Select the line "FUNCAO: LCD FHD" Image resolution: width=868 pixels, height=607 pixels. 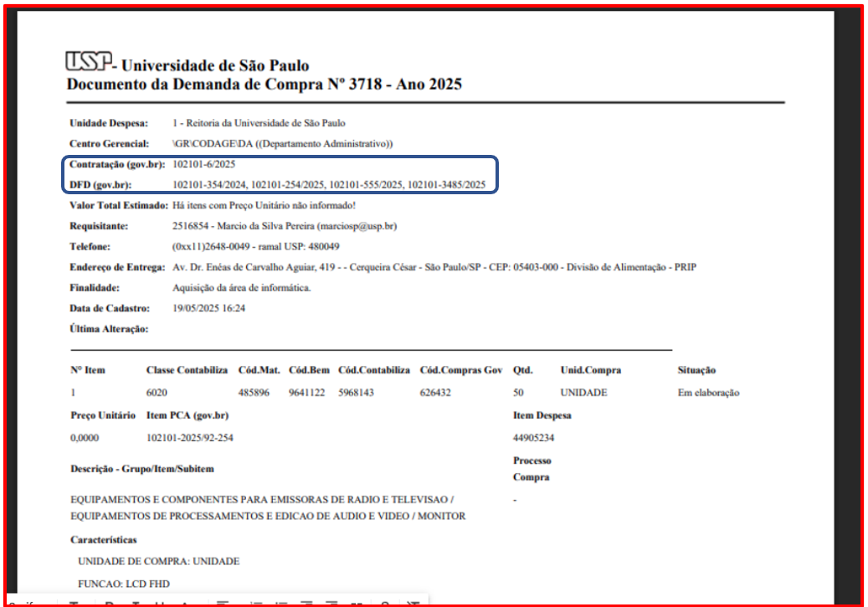tap(124, 584)
